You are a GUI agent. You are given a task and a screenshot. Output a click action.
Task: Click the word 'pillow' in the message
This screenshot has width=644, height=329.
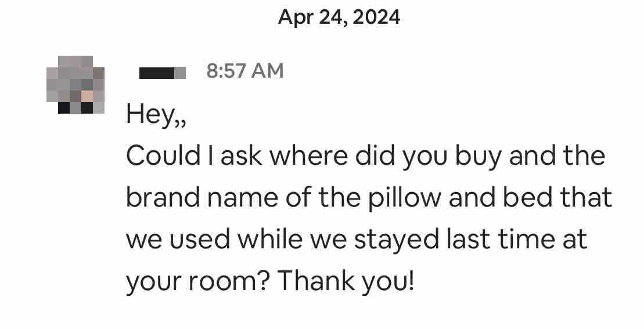tap(404, 198)
